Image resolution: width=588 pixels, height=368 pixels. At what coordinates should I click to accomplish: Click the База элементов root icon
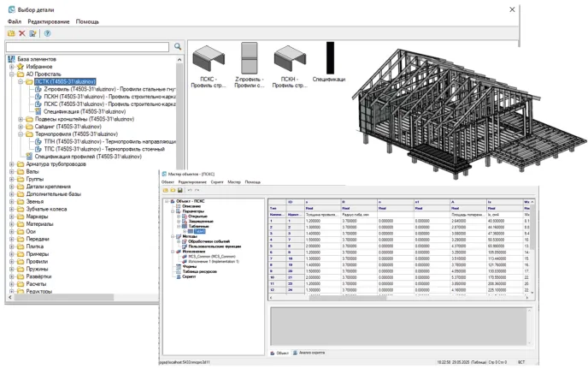(12, 59)
